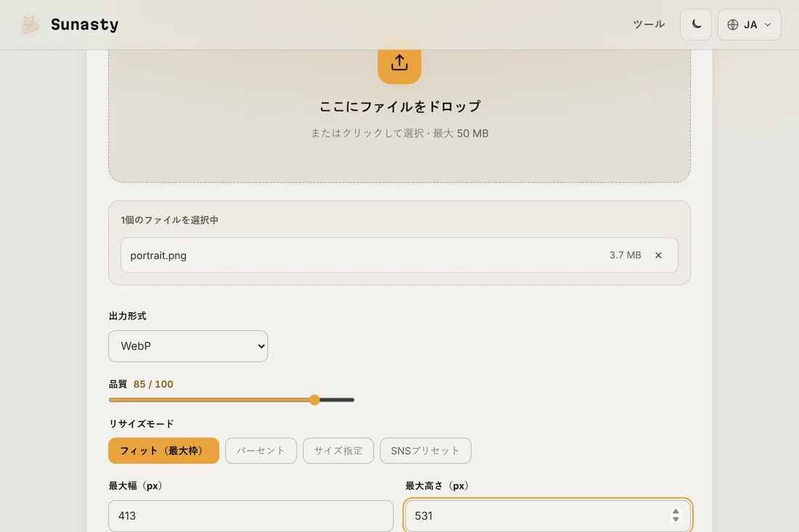The image size is (799, 532).
Task: Click the 品質 label
Action: click(x=118, y=385)
